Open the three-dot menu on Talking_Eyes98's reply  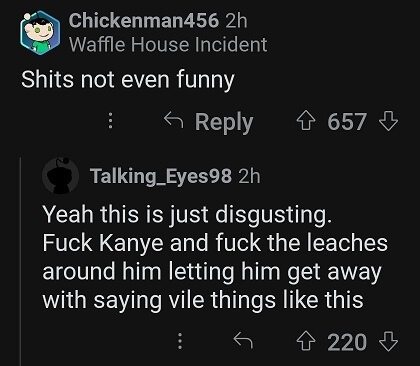click(x=180, y=341)
